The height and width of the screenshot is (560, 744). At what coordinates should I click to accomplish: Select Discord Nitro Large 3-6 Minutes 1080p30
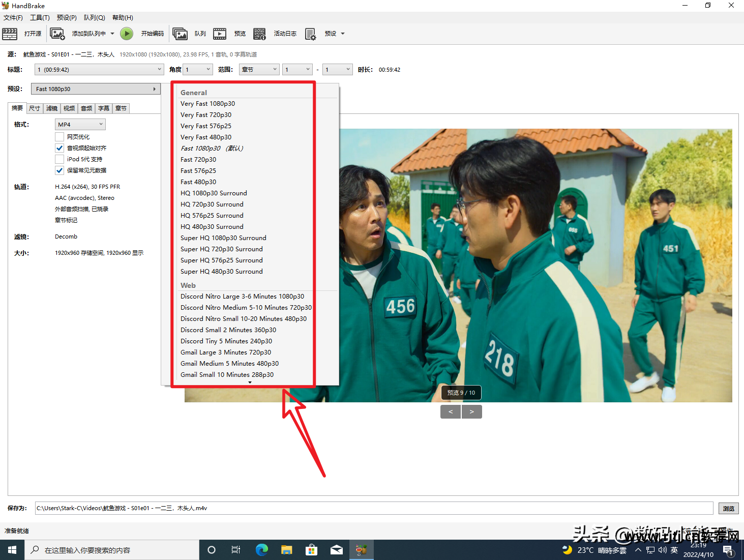[243, 297]
